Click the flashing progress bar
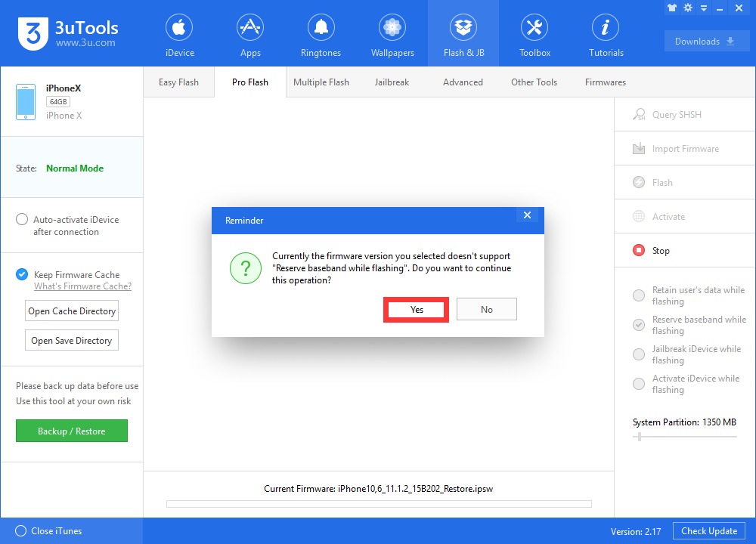Image resolution: width=756 pixels, height=544 pixels. point(379,504)
